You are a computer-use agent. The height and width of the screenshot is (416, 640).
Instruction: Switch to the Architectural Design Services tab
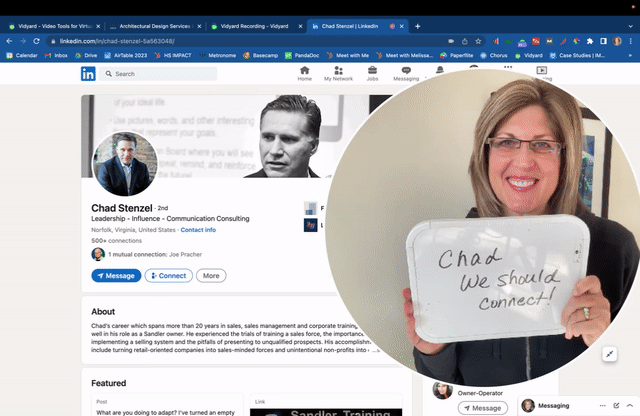tap(155, 26)
